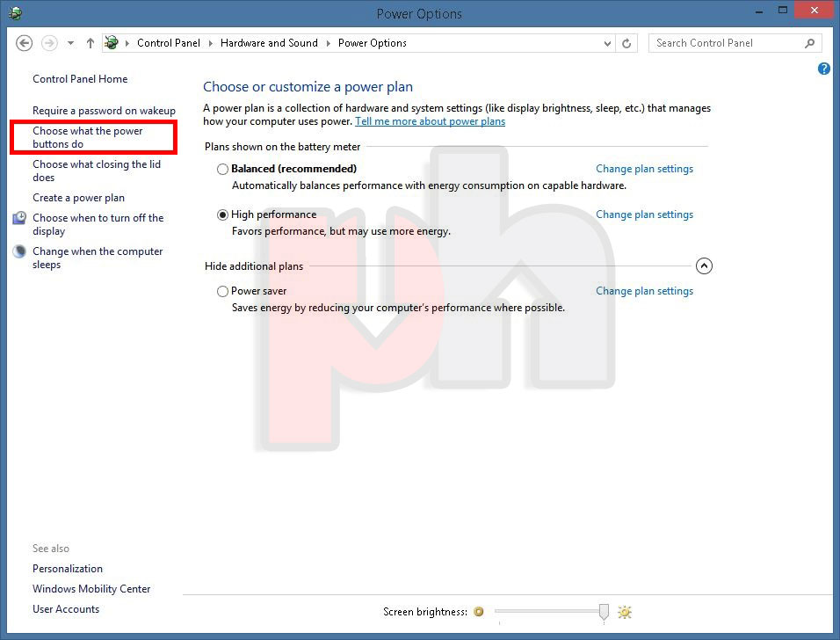Collapse Hide additional plans chevron
Screen dimensions: 840x640
pos(704,265)
